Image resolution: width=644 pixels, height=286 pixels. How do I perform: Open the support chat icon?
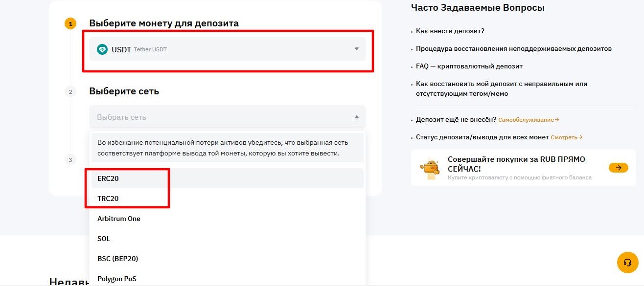[x=627, y=263]
